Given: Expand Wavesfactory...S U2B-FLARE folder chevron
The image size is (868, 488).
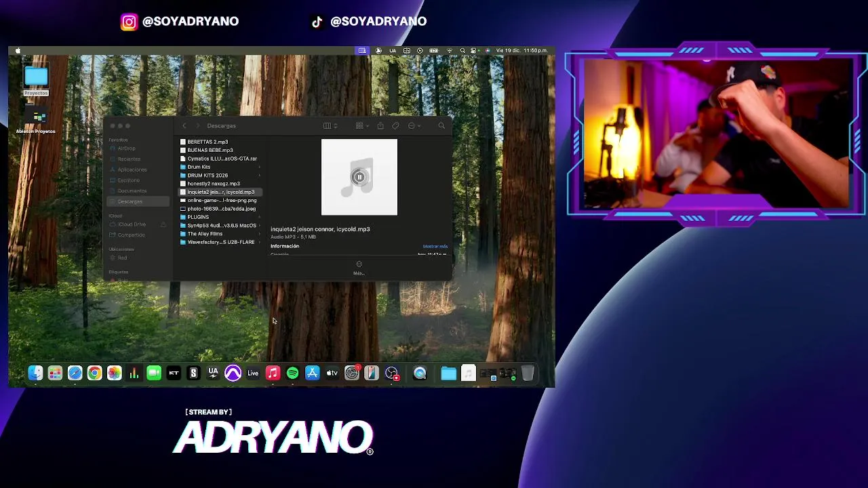Looking at the screenshot, I should tap(260, 242).
